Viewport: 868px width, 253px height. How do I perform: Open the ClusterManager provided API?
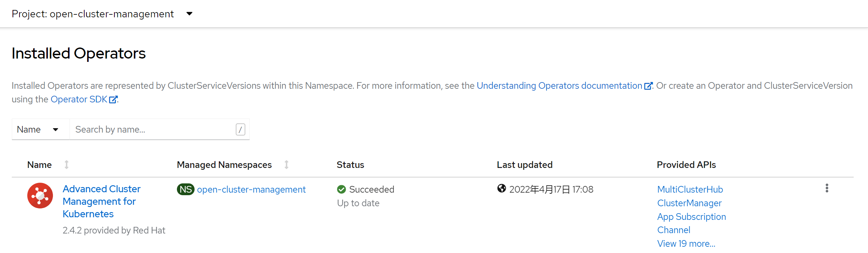click(689, 203)
